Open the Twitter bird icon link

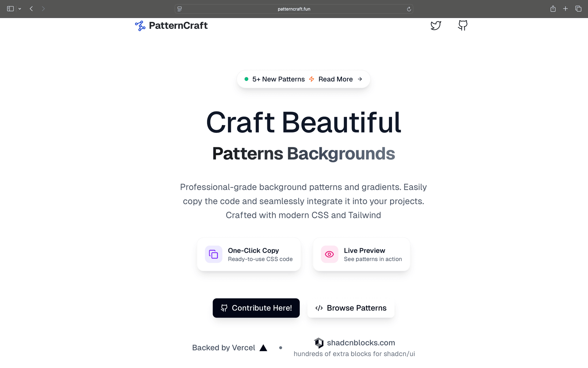[436, 25]
